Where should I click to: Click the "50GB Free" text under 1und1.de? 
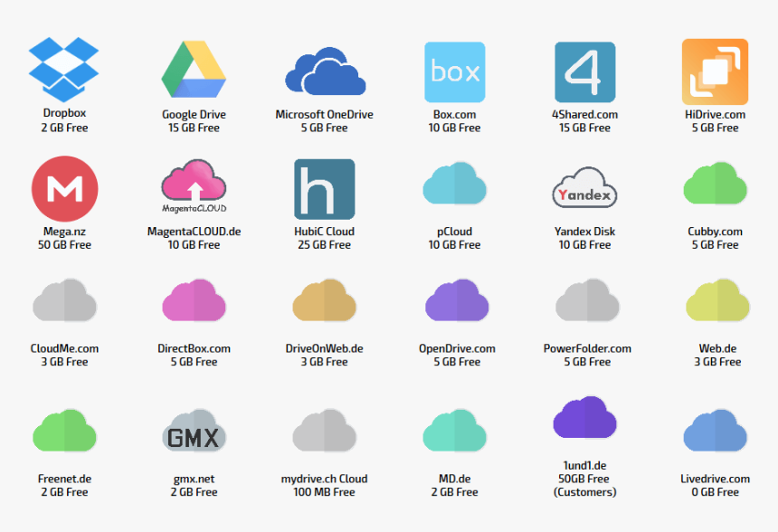(x=584, y=479)
